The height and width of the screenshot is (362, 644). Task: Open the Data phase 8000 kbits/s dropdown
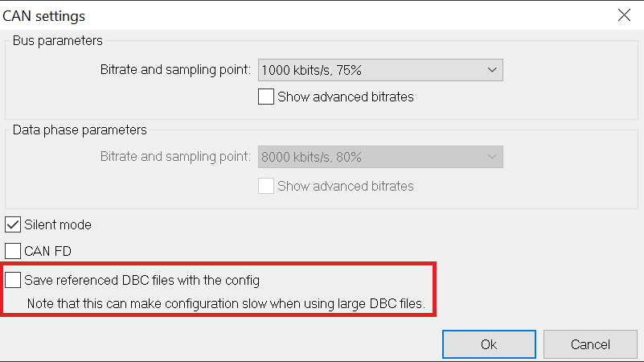(379, 157)
